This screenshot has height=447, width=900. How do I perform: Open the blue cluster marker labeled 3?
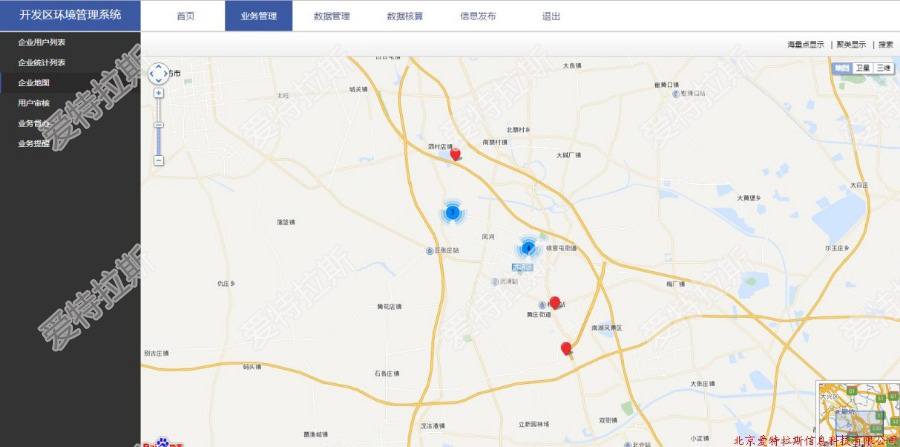click(452, 212)
